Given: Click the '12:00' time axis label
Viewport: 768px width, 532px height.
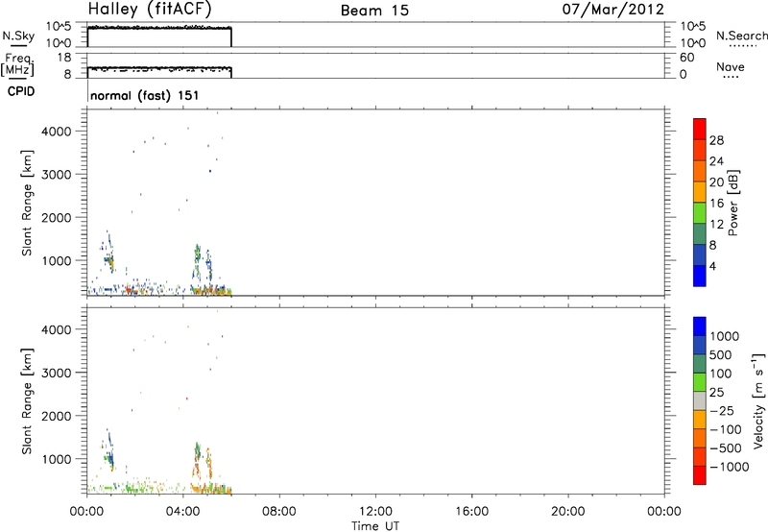Looking at the screenshot, I should [x=375, y=512].
